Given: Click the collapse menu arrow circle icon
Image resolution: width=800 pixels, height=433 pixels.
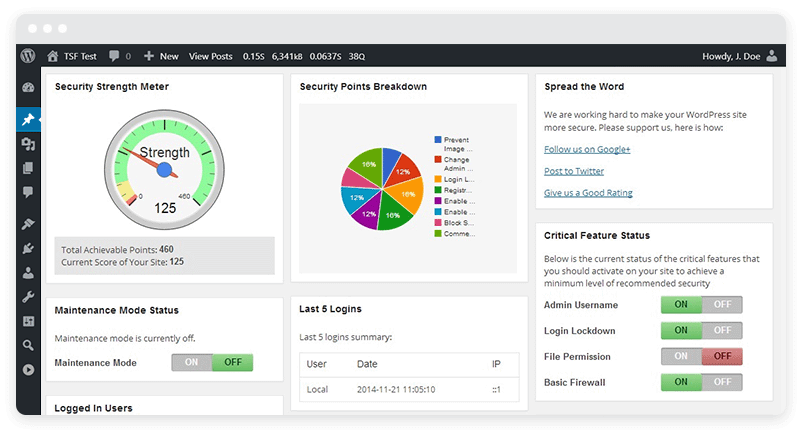Looking at the screenshot, I should point(28,370).
